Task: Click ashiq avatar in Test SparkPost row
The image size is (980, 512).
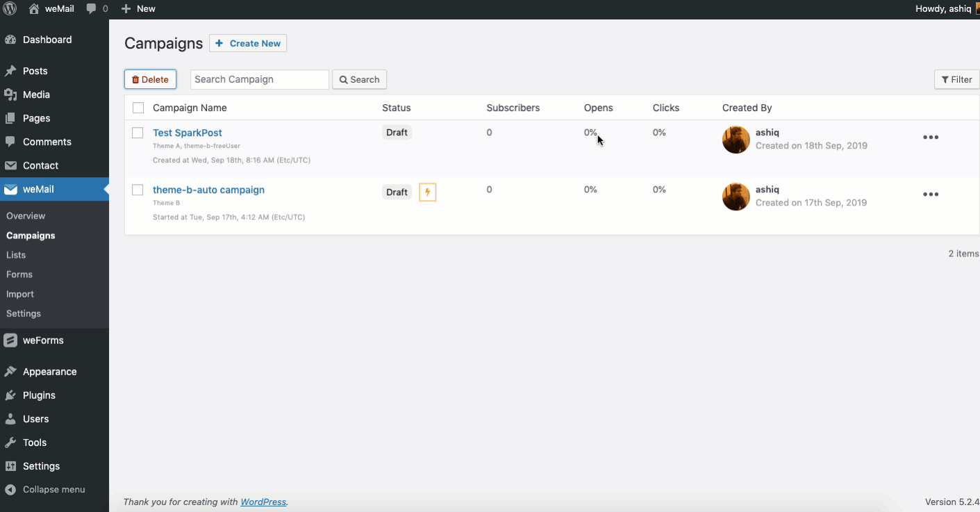Action: tap(736, 140)
